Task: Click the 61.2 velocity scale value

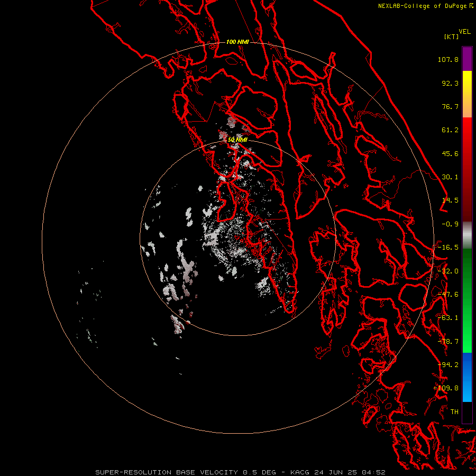Action: click(x=450, y=130)
